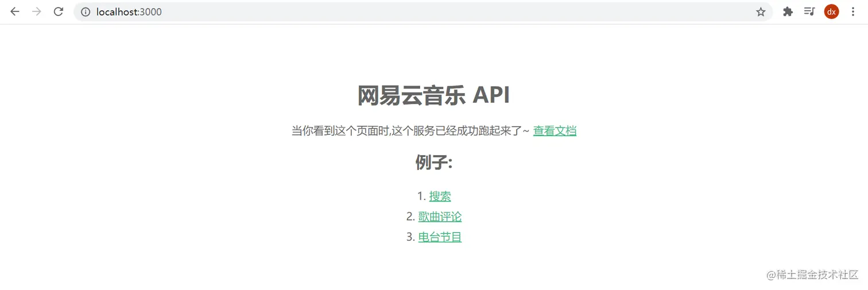Click the browser forward arrow
Image resolution: width=868 pixels, height=290 pixels.
[x=37, y=11]
